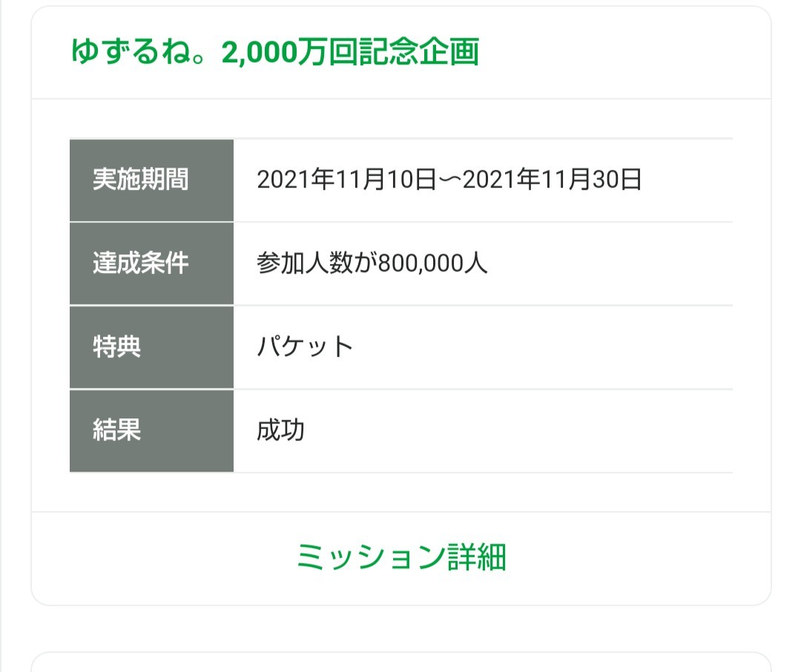Select the 参加人数が text in the condition row

click(317, 264)
